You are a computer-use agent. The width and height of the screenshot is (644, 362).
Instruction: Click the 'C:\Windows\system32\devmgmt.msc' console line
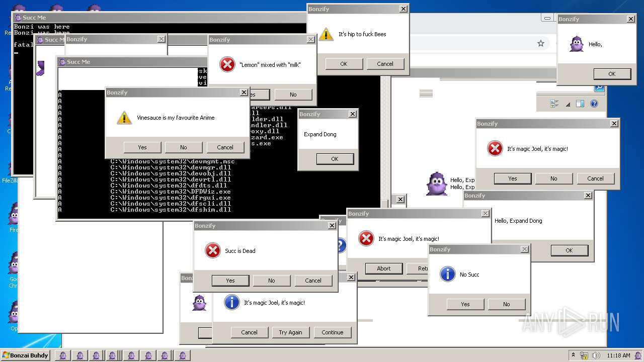(173, 161)
